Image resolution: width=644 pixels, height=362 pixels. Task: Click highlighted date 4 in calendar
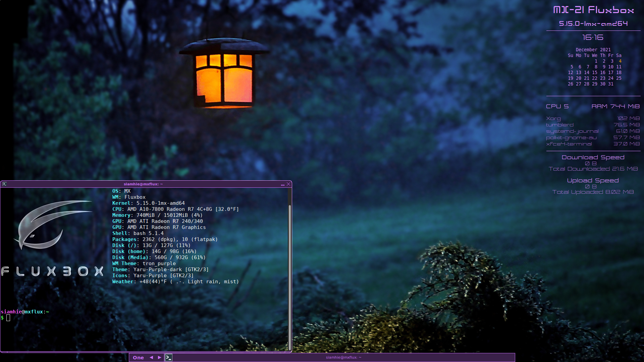point(620,61)
